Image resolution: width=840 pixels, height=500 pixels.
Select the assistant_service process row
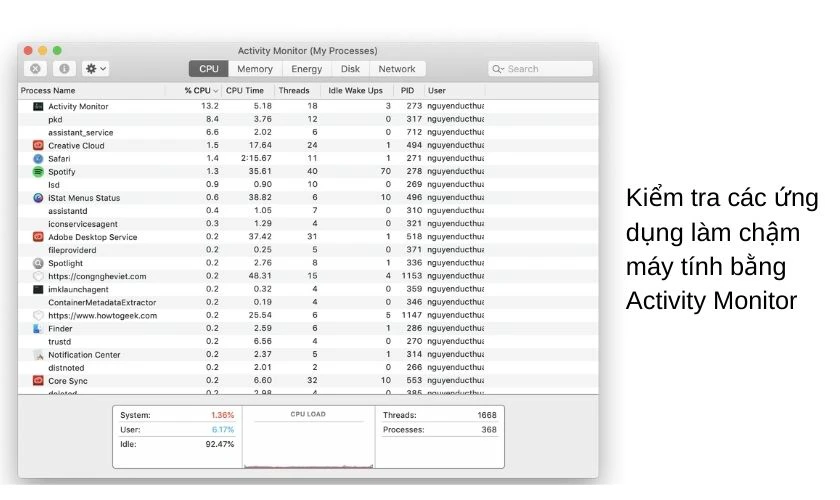[x=308, y=132]
